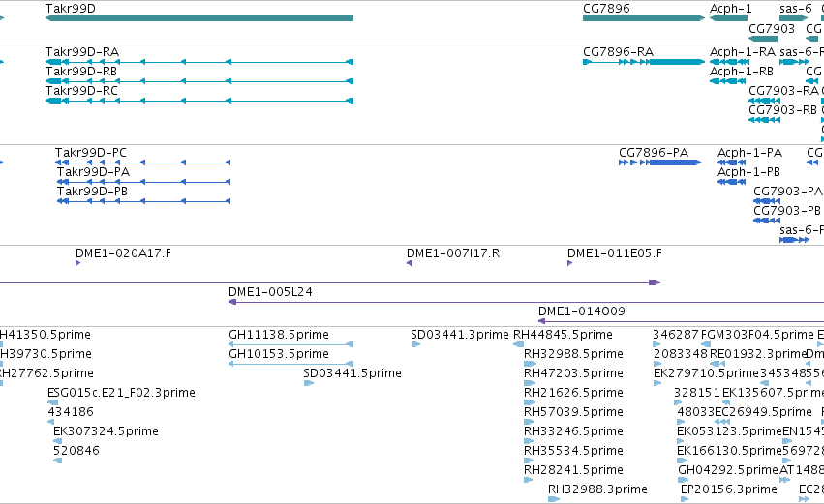Click the CG7896-RA transcript
Screen dimensions: 824x504
coord(644,62)
